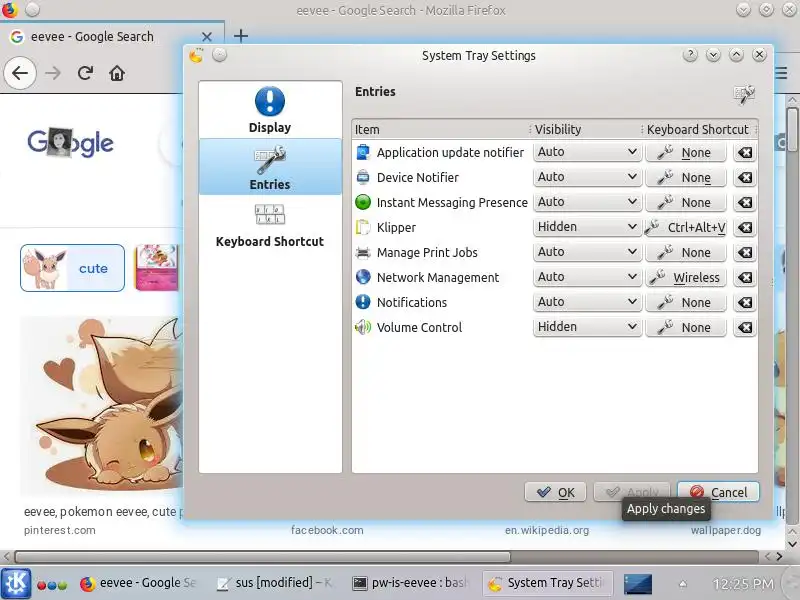
Task: Open Device Notifier visibility dropdown
Action: tap(587, 177)
